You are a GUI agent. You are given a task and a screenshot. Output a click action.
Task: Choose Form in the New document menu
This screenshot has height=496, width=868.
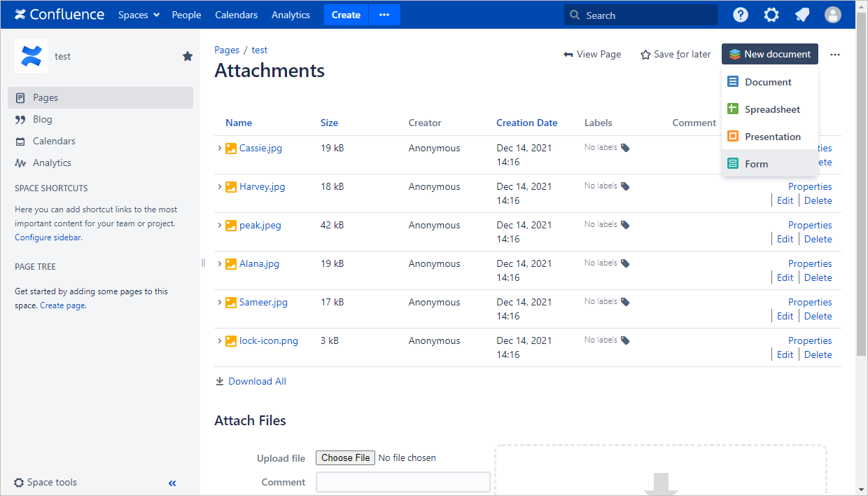756,164
